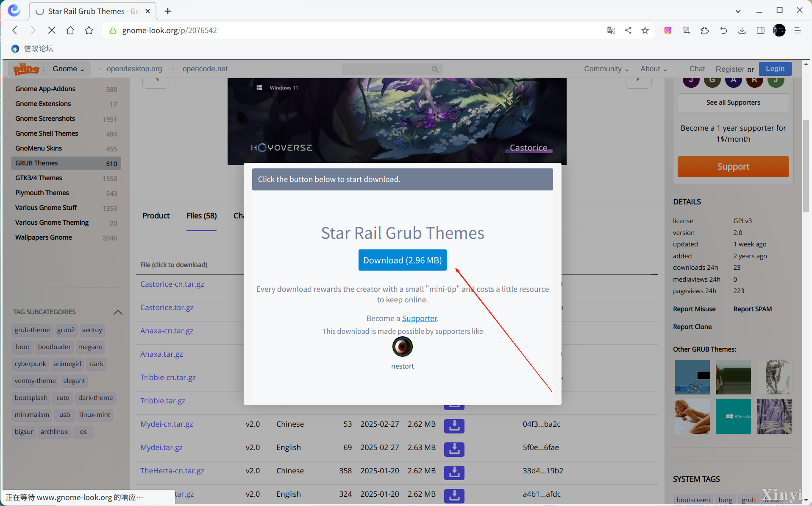Click the Download (2.96 MB) button
Image resolution: width=812 pixels, height=506 pixels.
point(402,260)
